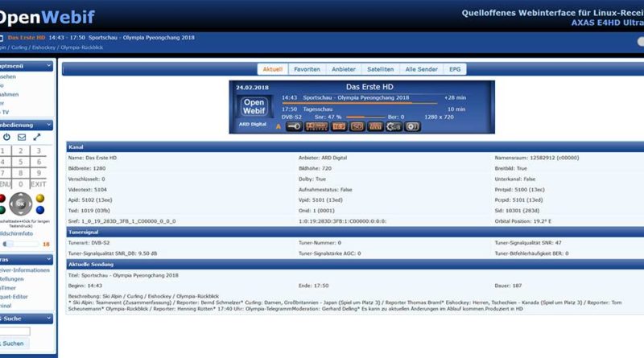The width and height of the screenshot is (644, 358).
Task: Open the Satelliten tab
Action: 380,69
